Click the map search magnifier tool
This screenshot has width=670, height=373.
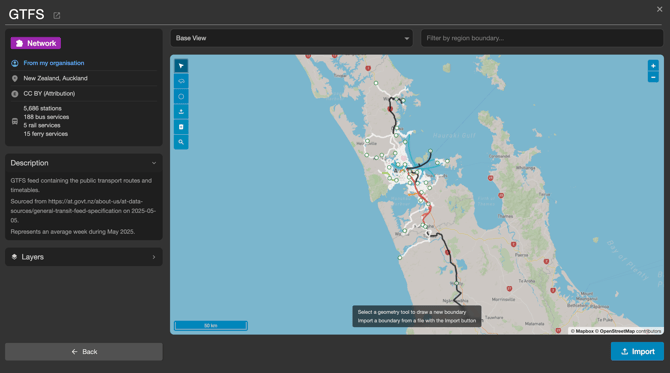tap(181, 142)
